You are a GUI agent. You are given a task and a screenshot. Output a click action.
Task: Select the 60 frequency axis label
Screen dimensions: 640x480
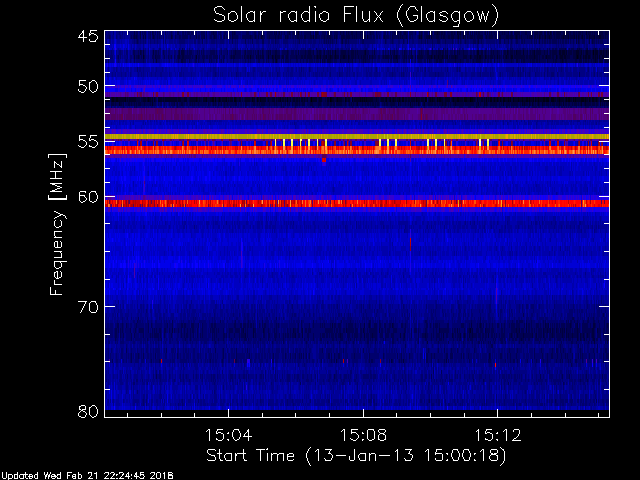pyautogui.click(x=88, y=197)
